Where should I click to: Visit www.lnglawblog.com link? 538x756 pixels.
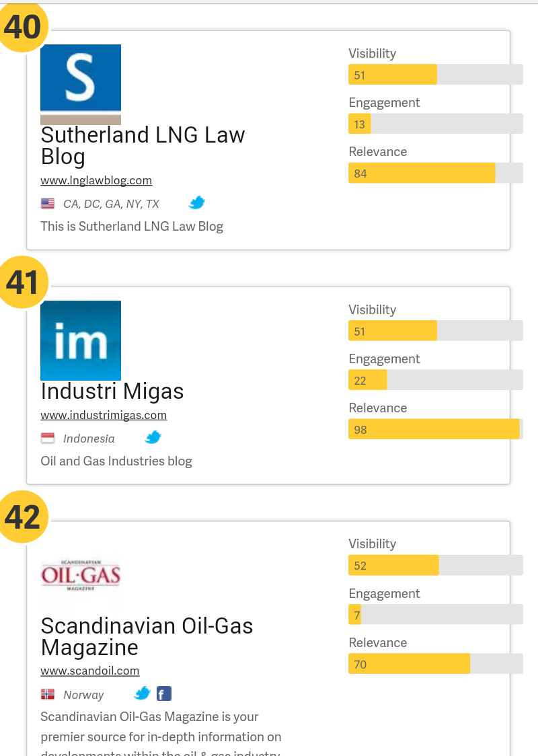(x=96, y=180)
